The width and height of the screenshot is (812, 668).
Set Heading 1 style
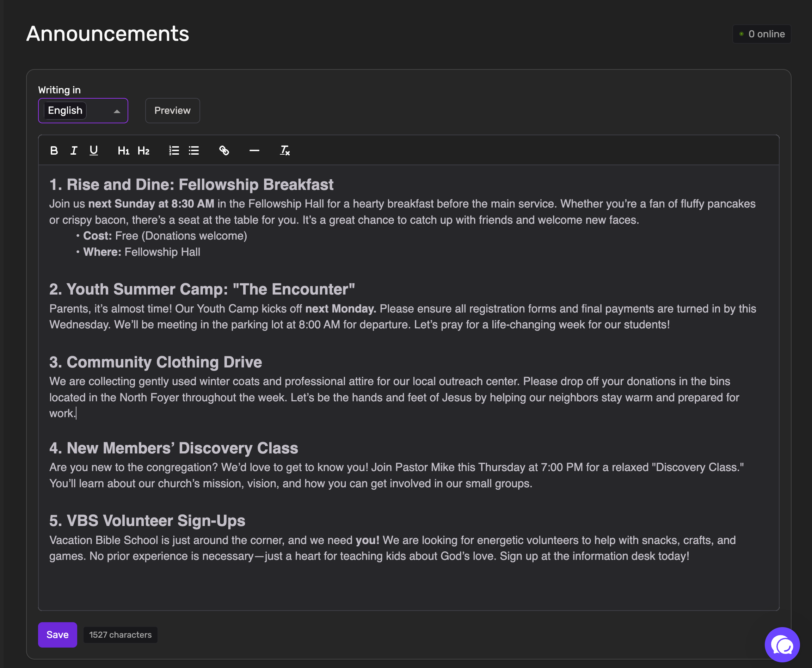tap(124, 150)
